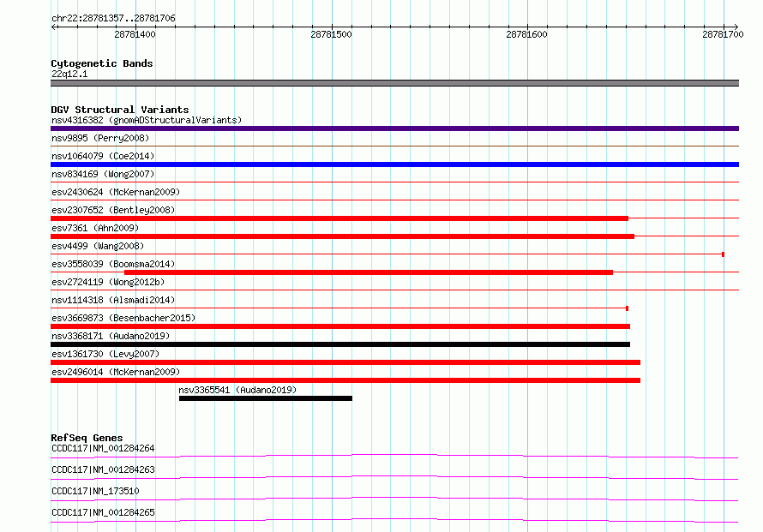Select the esv3558039 (Boomsma2014) label

point(113,264)
